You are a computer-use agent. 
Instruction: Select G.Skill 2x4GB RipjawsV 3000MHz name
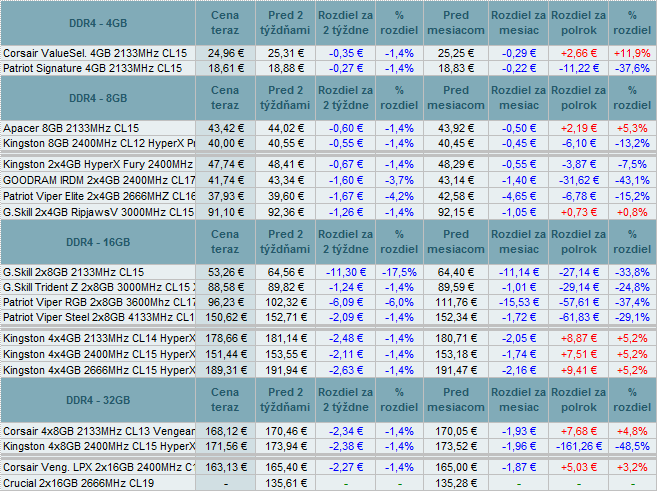98,212
